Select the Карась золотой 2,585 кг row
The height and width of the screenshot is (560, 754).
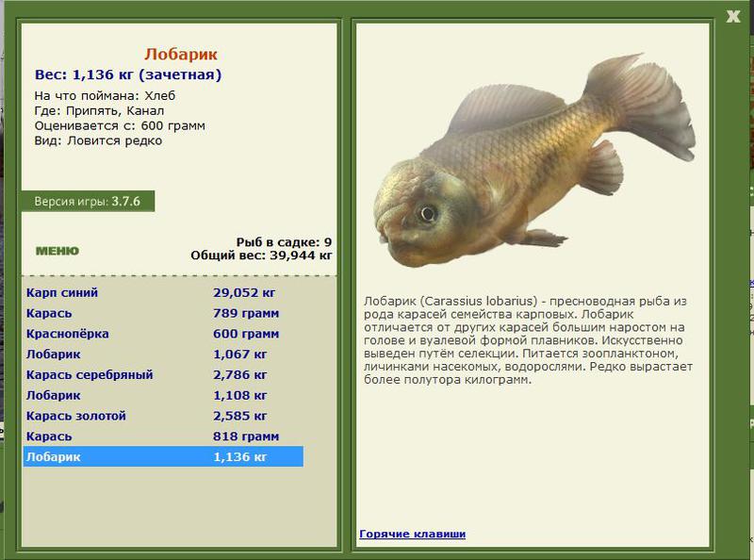163,416
